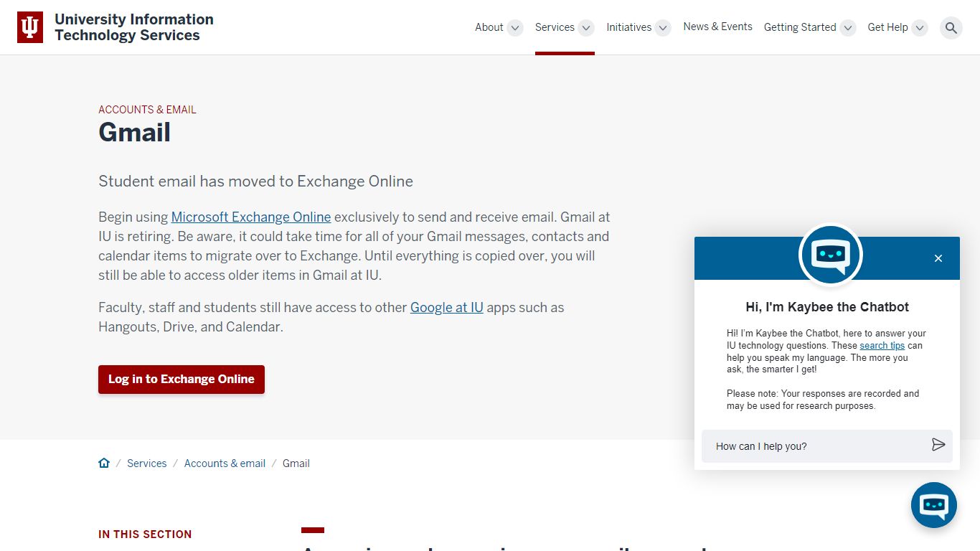Go to Services in breadcrumb
Viewport: 980px width, 551px height.
[147, 463]
